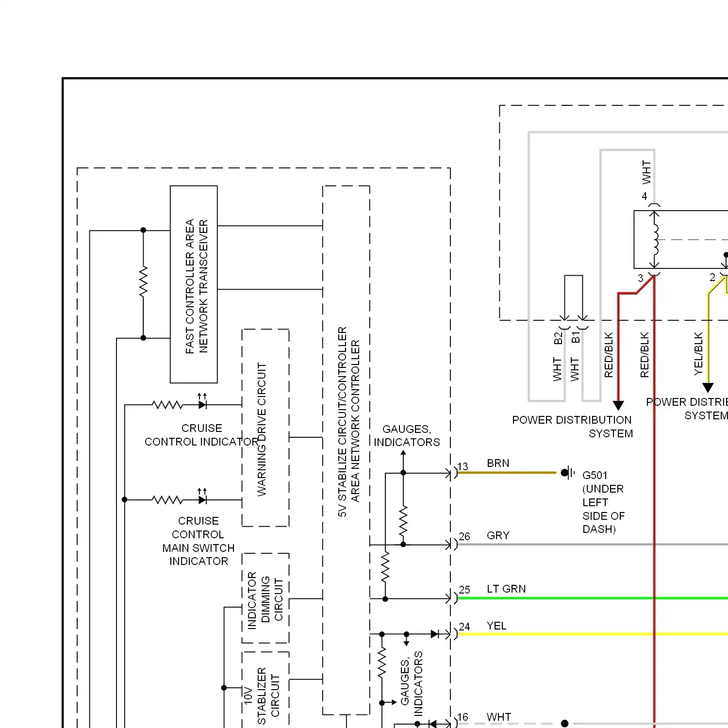Click the yellow arrowhead on YEL/BLK wire
Viewport: 728px width, 728px height.
(x=708, y=387)
